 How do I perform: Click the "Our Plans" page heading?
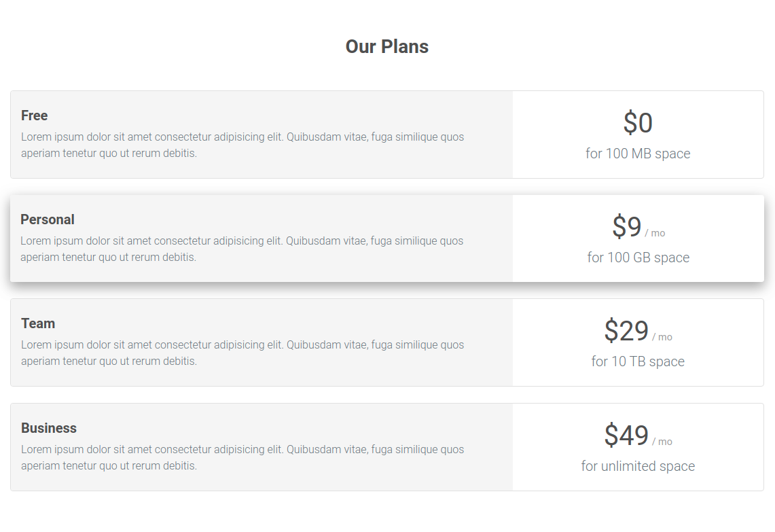tap(387, 47)
